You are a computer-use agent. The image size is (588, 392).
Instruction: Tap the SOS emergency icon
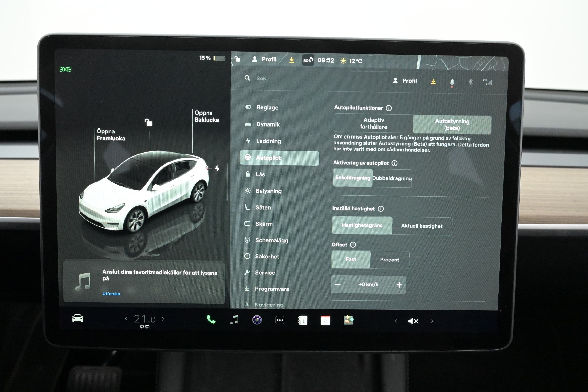(x=308, y=60)
